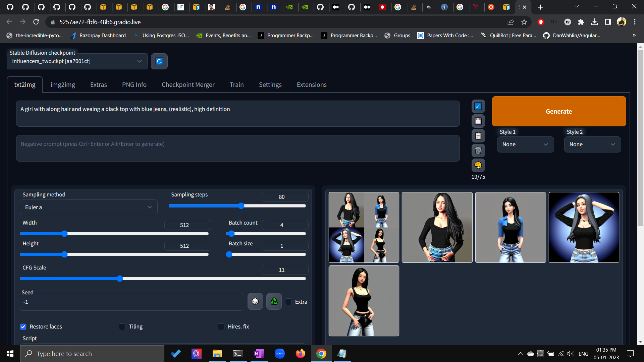Click the Width slider handle
The height and width of the screenshot is (362, 644).
64,234
